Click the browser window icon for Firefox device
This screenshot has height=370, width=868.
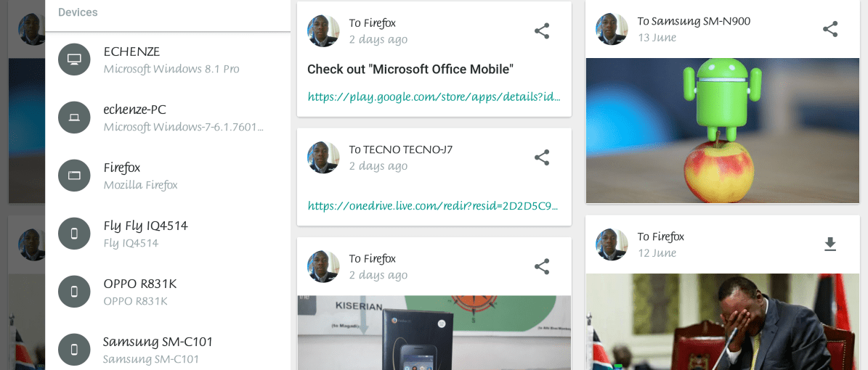coord(74,176)
